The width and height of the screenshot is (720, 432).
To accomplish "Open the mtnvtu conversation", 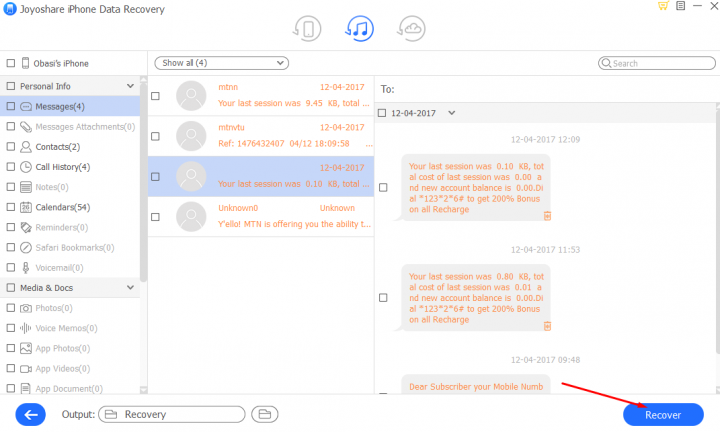I will [261, 136].
